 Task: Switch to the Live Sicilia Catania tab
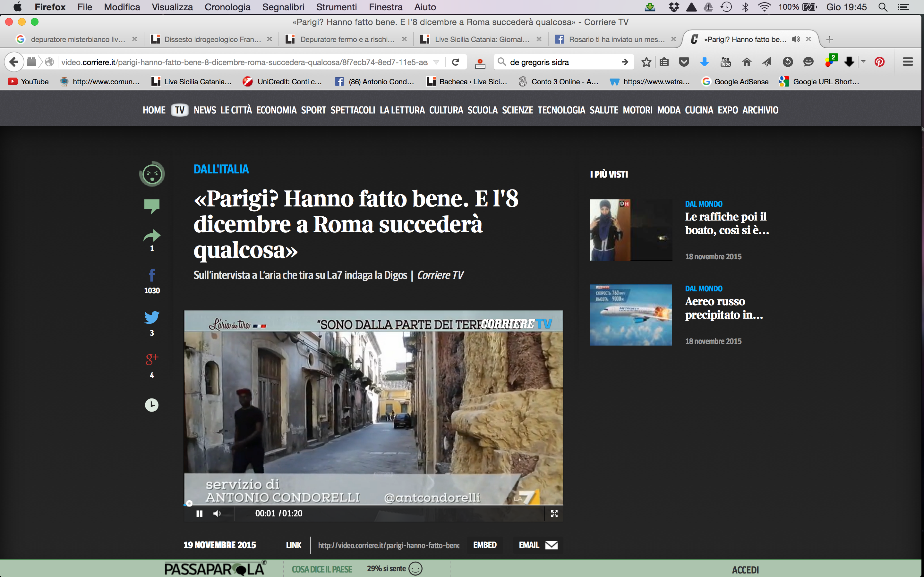coord(481,39)
